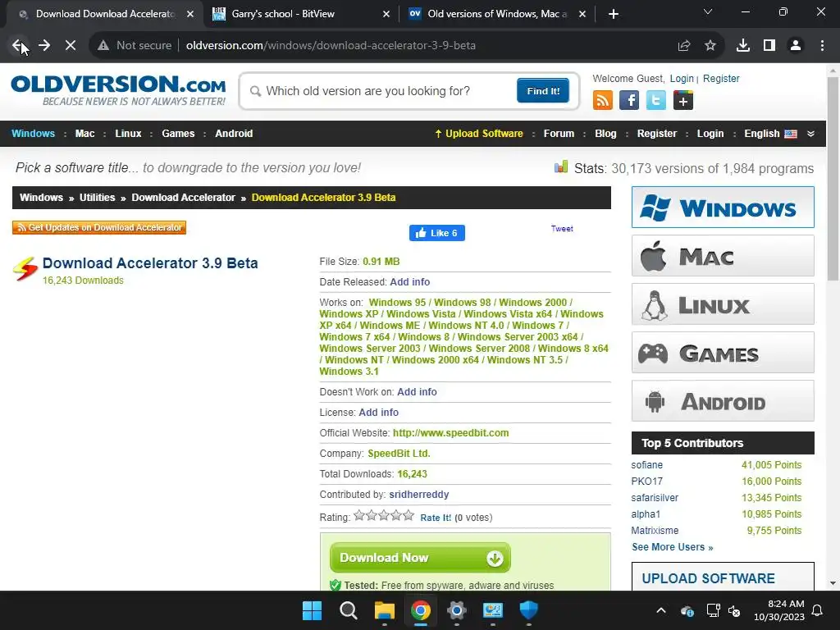This screenshot has height=630, width=840.
Task: Open Chrome three-dot menu
Action: (822, 46)
